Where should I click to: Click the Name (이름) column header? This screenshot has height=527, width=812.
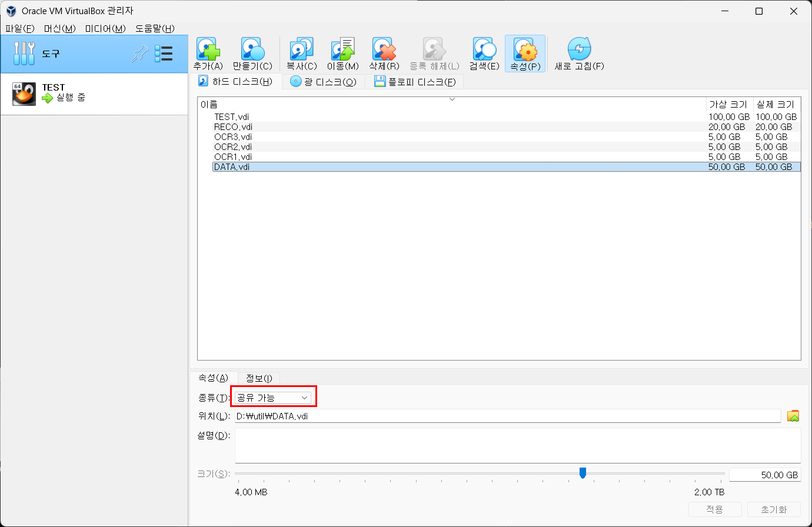pyautogui.click(x=451, y=104)
